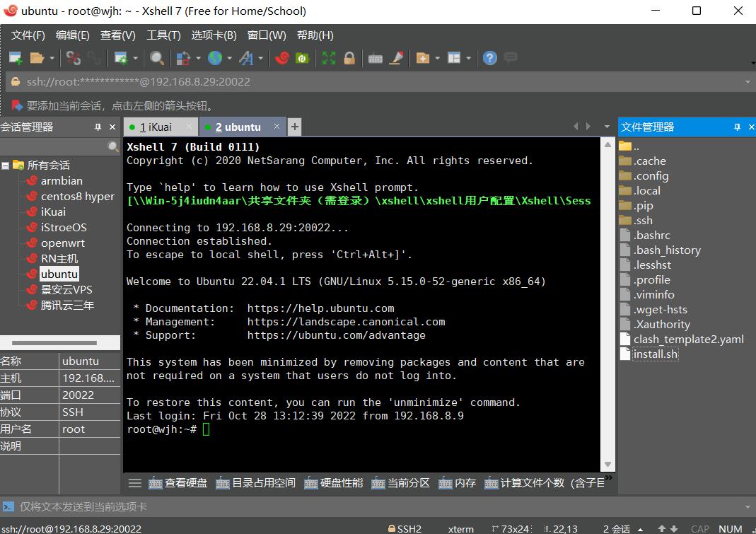Open the quick command hamburger menu
This screenshot has width=756, height=534.
tap(134, 483)
